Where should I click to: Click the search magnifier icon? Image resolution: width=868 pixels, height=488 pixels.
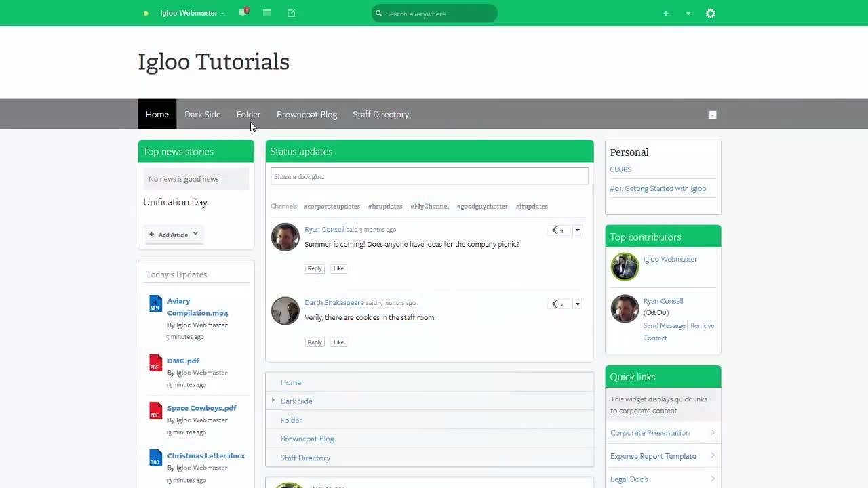(379, 14)
